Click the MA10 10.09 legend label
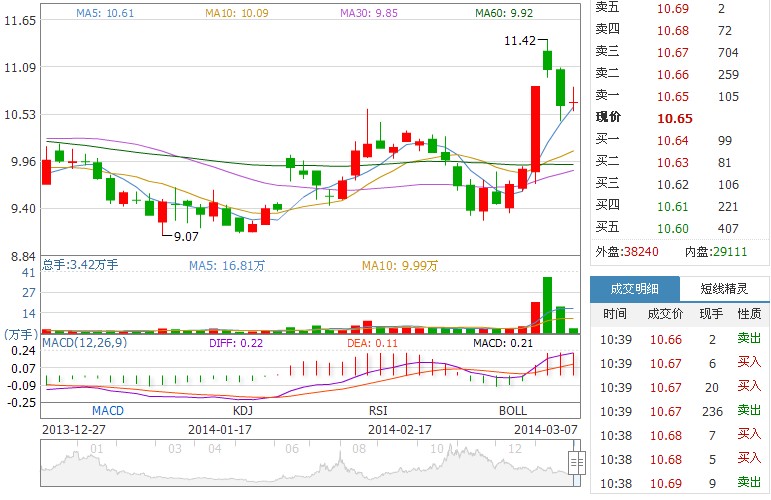 tap(236, 13)
